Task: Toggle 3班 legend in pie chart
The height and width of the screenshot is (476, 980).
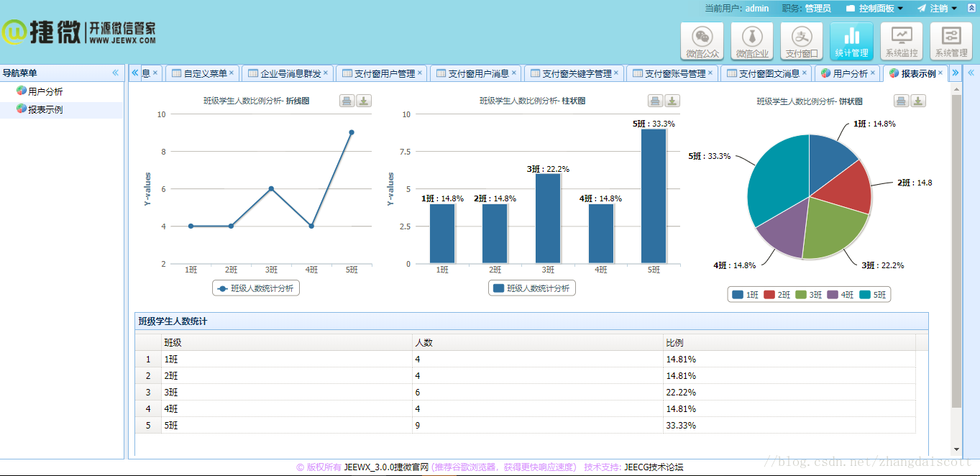Action: (x=808, y=294)
